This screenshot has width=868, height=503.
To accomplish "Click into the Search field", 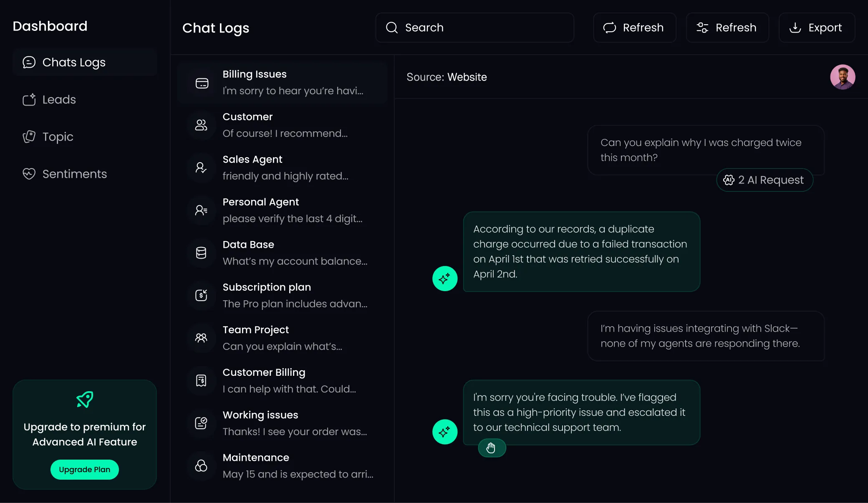I will tap(474, 28).
